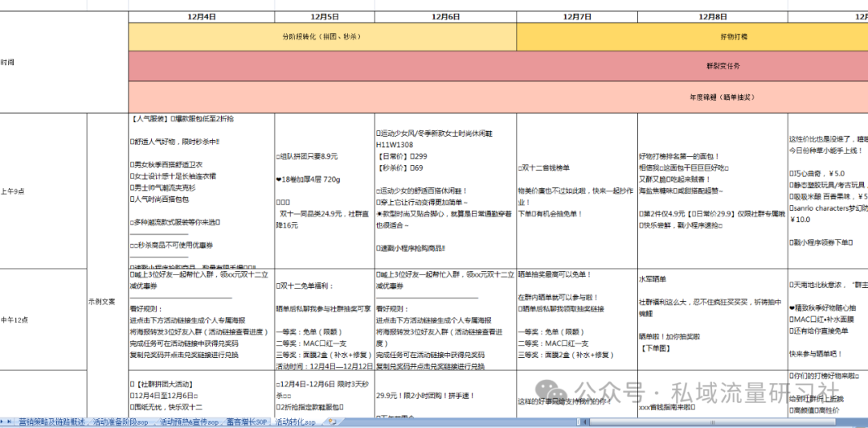Click the next-sheet navigation arrow
The image size is (868, 428).
(x=2, y=422)
